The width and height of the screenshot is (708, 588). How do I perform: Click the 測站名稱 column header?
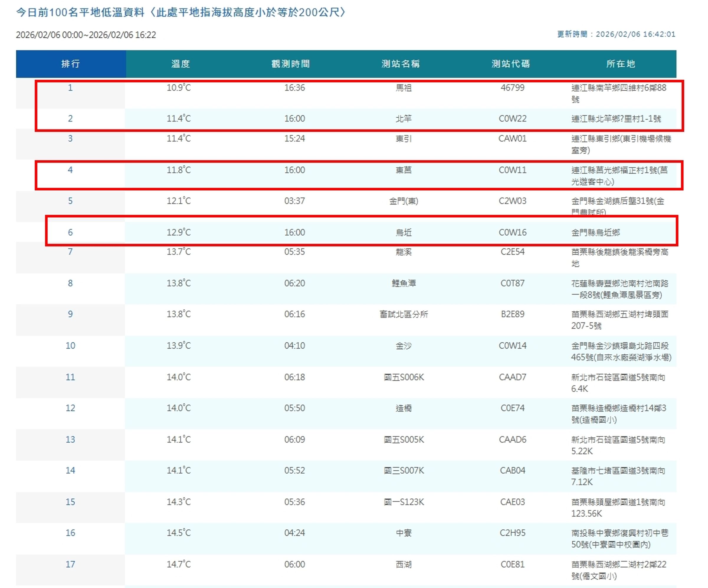(x=401, y=64)
